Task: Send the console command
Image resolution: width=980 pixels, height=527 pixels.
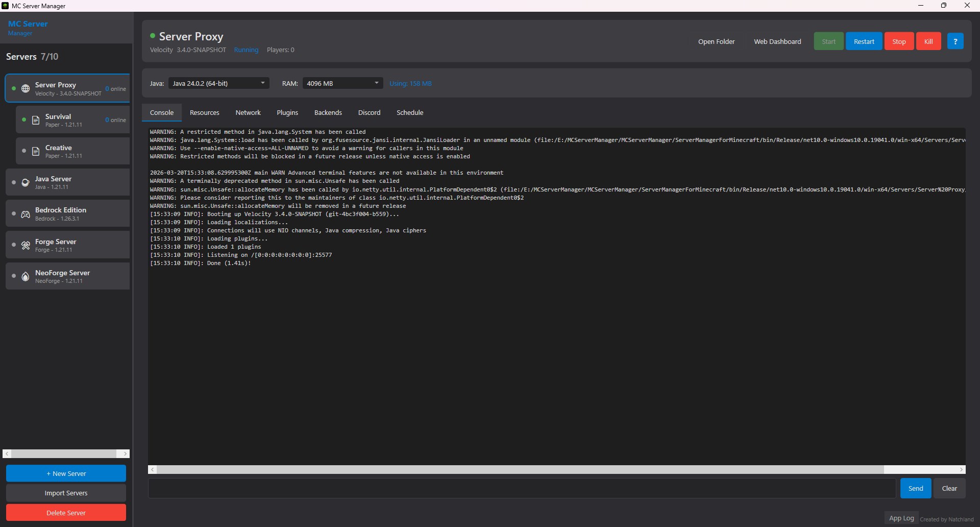Action: (x=916, y=488)
